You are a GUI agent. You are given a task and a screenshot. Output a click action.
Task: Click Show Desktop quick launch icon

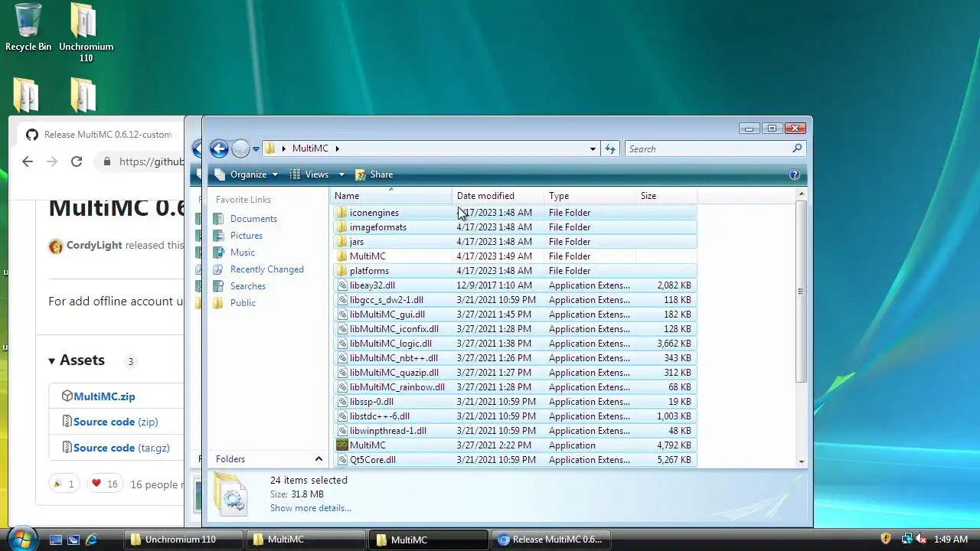click(x=56, y=540)
